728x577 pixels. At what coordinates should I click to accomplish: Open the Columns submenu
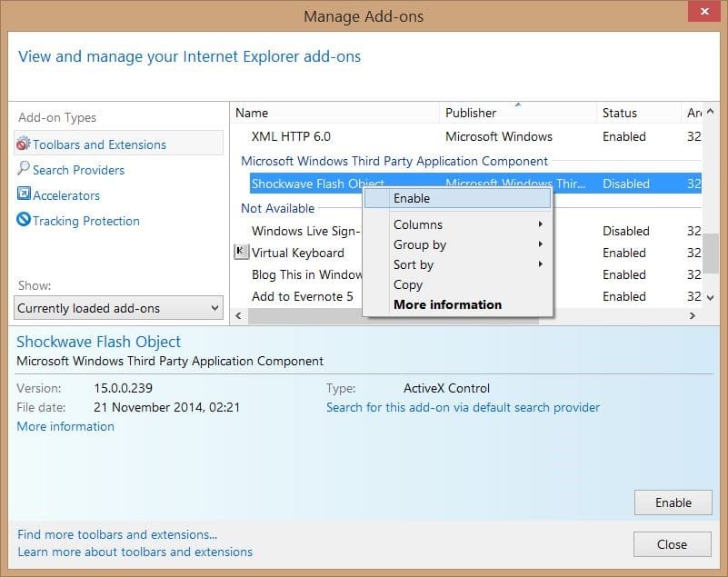pyautogui.click(x=457, y=224)
